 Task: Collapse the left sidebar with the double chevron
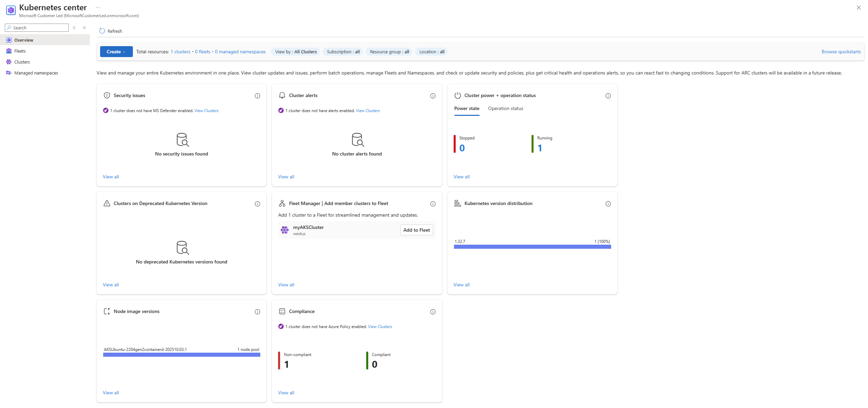[84, 28]
